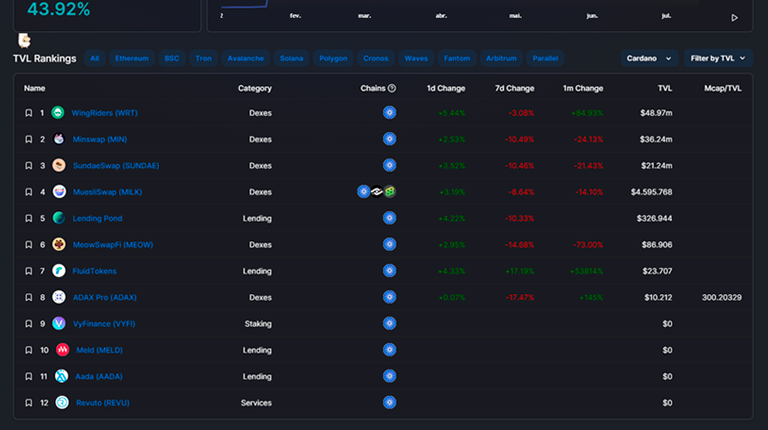The height and width of the screenshot is (430, 768).
Task: Click the Meld red logo icon
Action: coord(62,350)
